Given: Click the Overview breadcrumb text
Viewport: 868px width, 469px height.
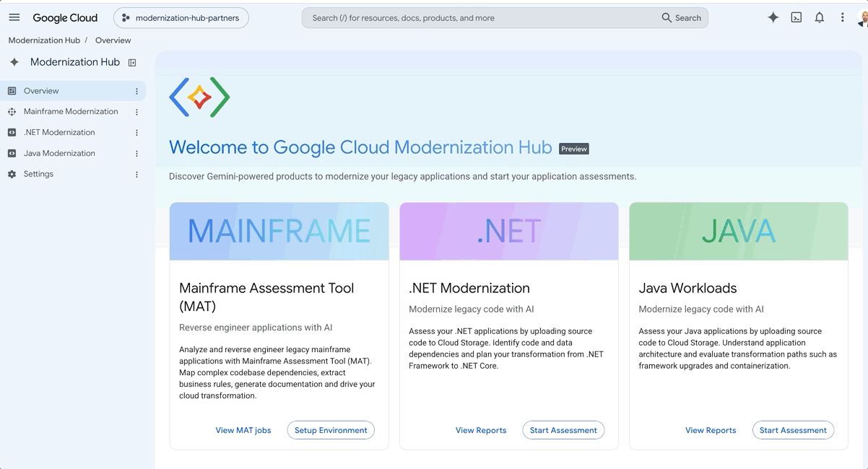Looking at the screenshot, I should pos(113,40).
